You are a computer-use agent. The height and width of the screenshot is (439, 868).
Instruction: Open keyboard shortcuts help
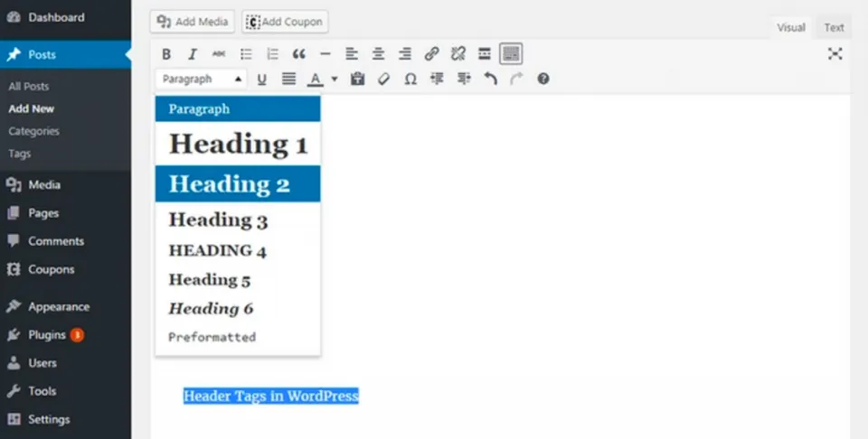point(543,79)
